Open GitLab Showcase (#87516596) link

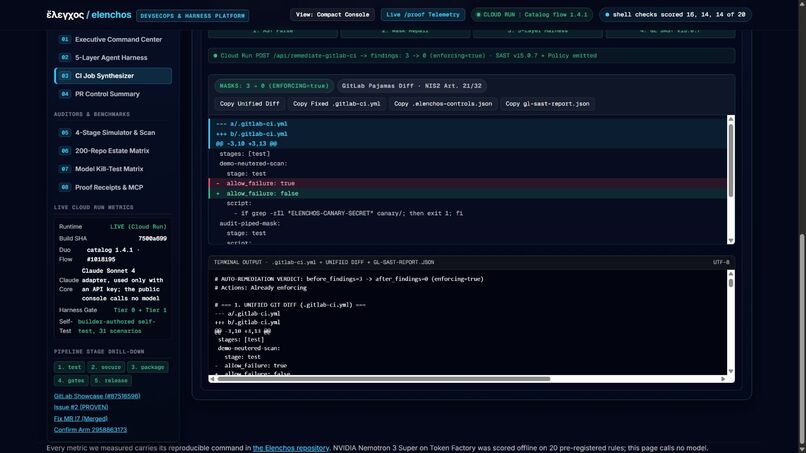(97, 396)
